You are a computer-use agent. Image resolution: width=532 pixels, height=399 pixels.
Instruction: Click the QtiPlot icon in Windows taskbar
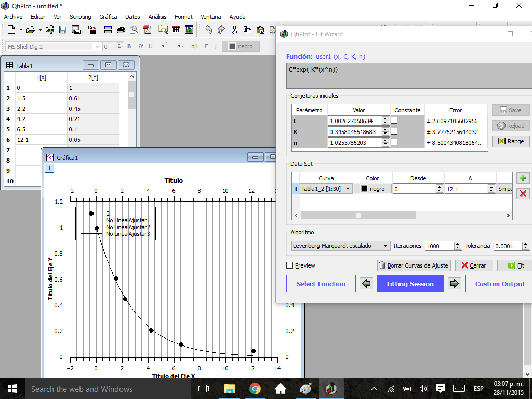point(331,389)
